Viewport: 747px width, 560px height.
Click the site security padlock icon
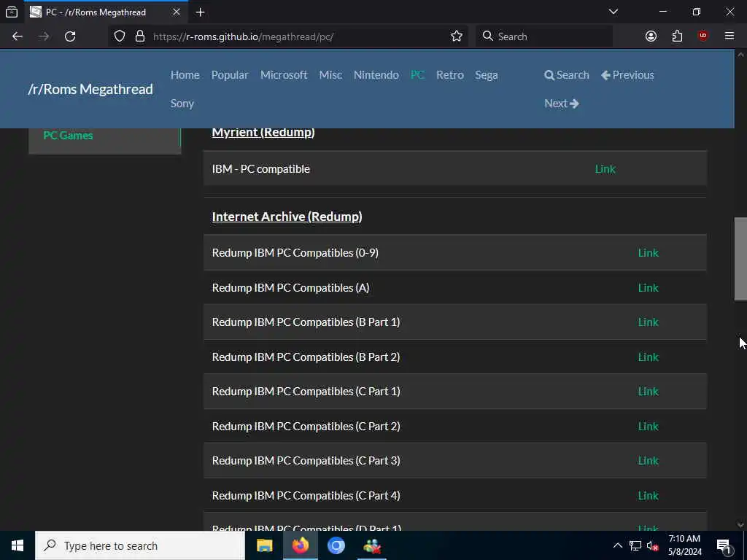[x=139, y=36]
